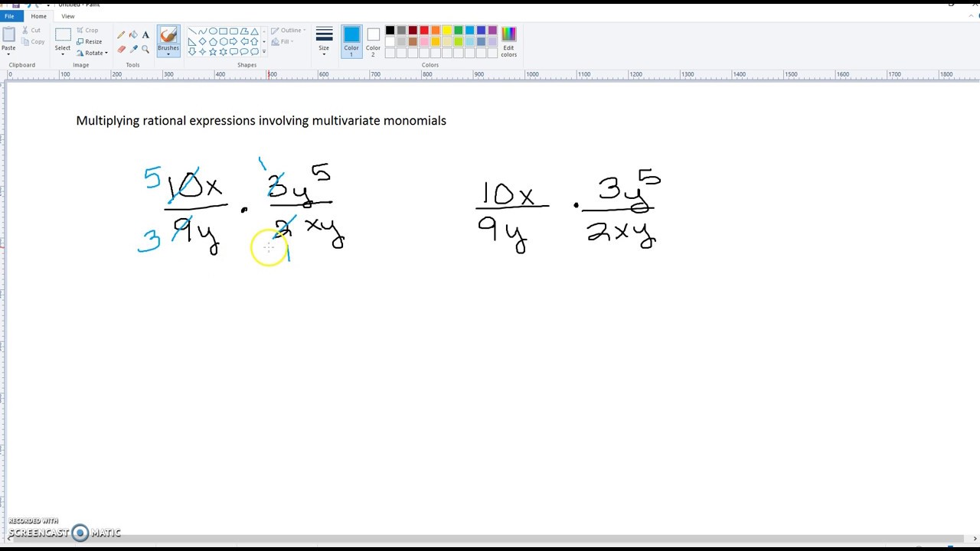Open the Rotate dropdown

[93, 53]
